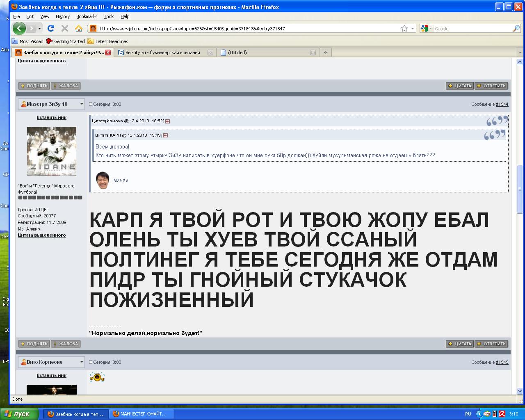Click Вставить ник under Вито Корлеоне
525x420 pixels.
point(51,375)
